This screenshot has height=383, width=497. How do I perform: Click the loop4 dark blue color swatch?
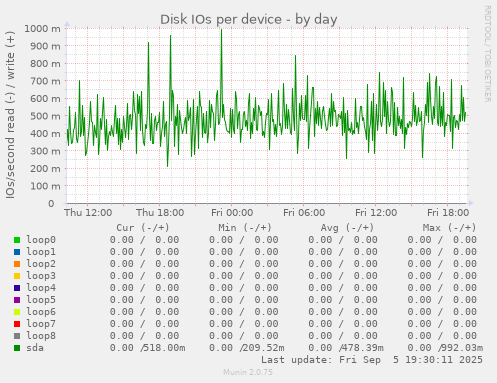[17, 288]
